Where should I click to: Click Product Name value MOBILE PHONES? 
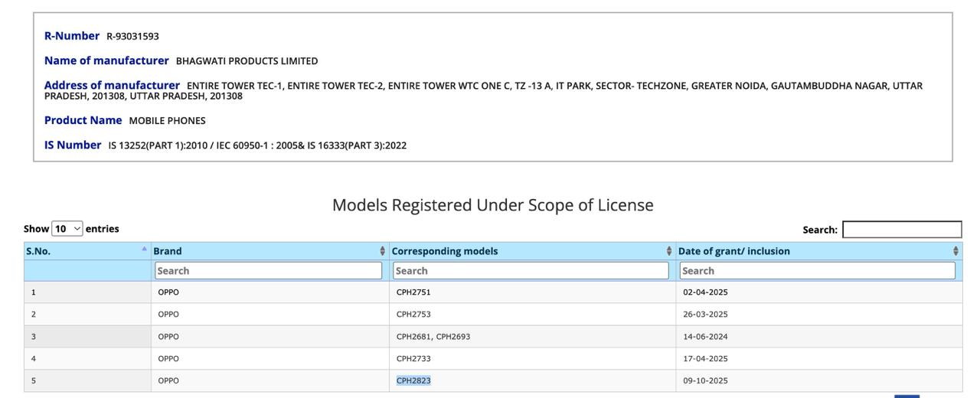(167, 121)
